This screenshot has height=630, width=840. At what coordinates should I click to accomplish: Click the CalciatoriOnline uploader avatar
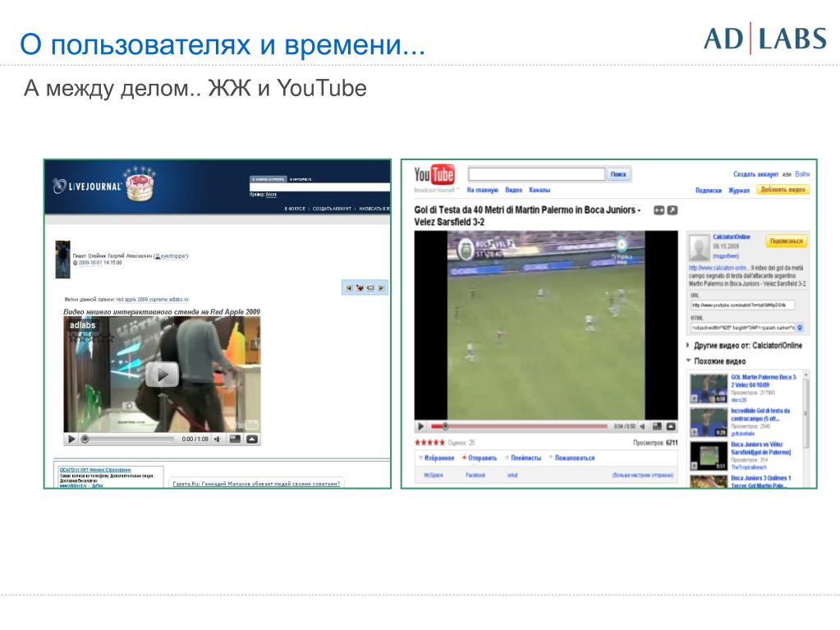point(699,247)
